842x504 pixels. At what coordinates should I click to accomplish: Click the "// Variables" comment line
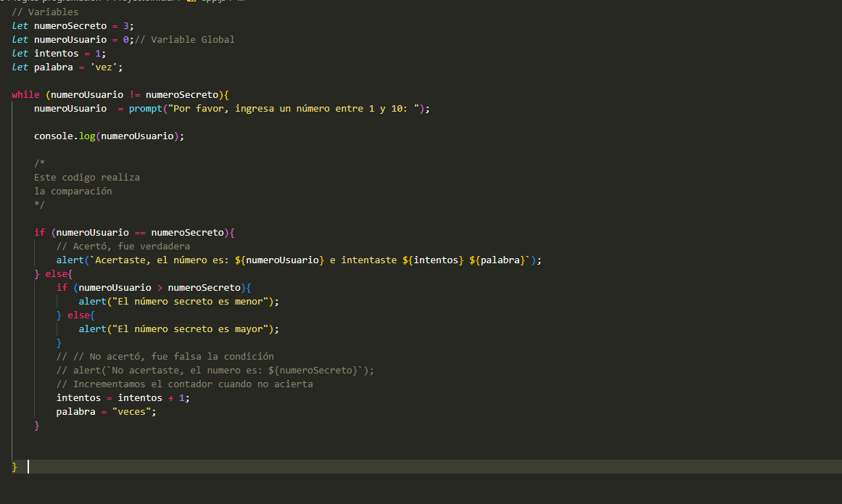(x=45, y=12)
